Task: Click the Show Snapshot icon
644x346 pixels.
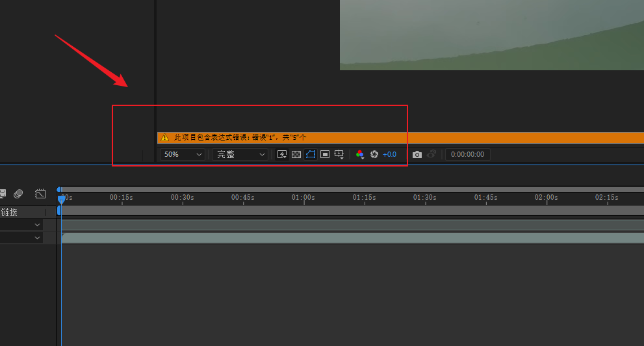Action: (x=431, y=154)
